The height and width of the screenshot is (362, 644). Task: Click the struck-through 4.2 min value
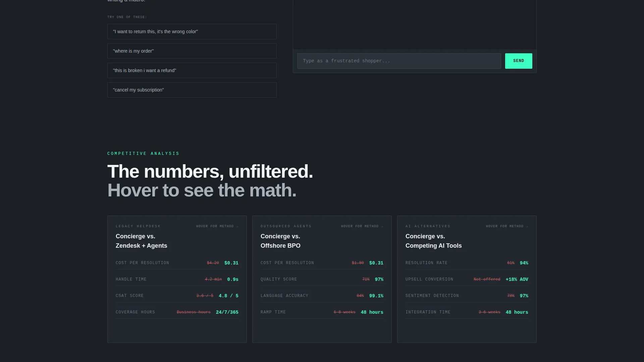click(213, 280)
